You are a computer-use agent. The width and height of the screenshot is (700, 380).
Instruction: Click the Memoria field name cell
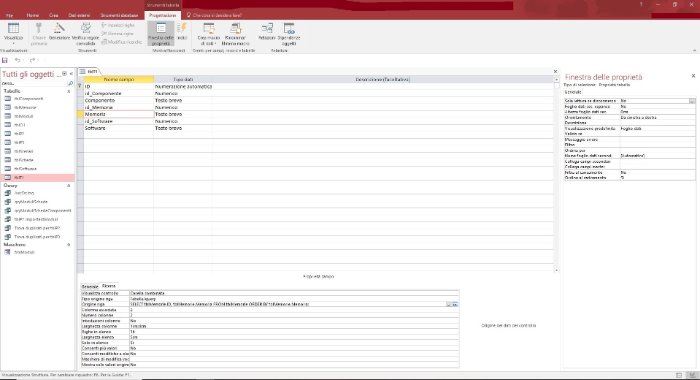coord(119,114)
